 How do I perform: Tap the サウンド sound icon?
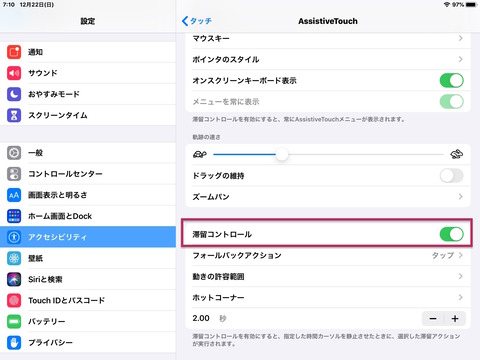[x=14, y=73]
